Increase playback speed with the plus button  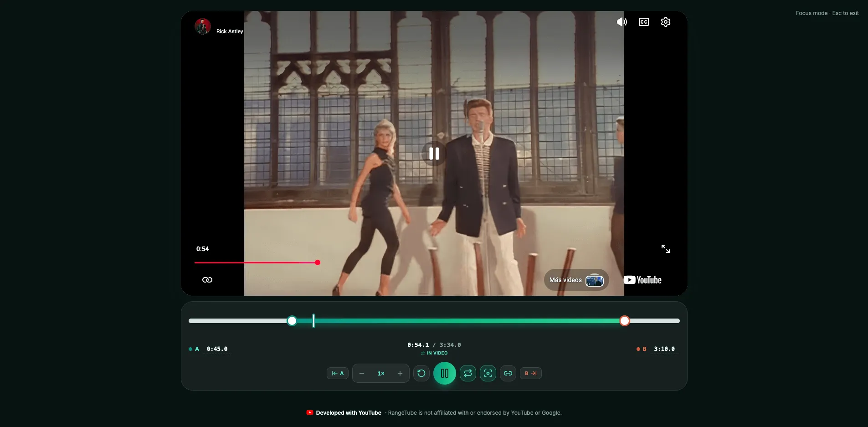point(400,373)
